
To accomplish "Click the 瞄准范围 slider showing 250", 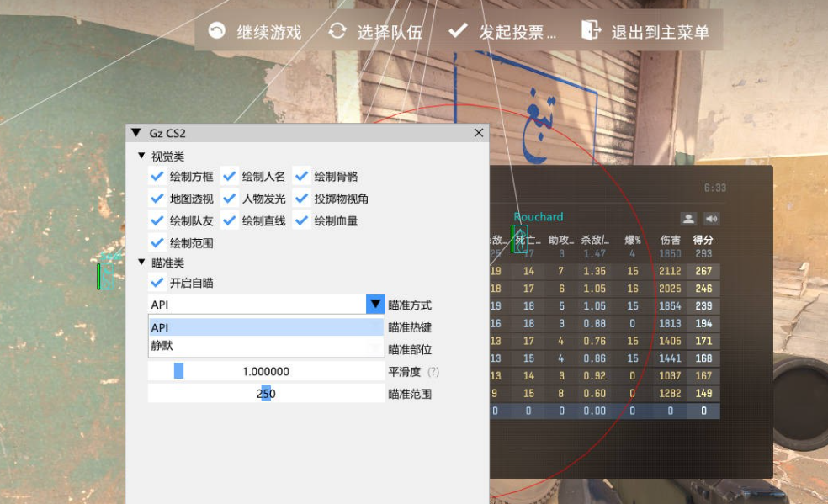I will tap(266, 393).
